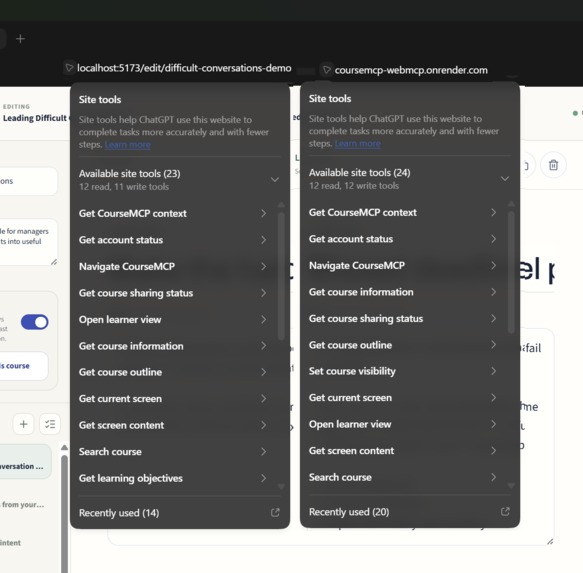
Task: Click '12 read, 12 write tools' text
Action: tap(354, 186)
